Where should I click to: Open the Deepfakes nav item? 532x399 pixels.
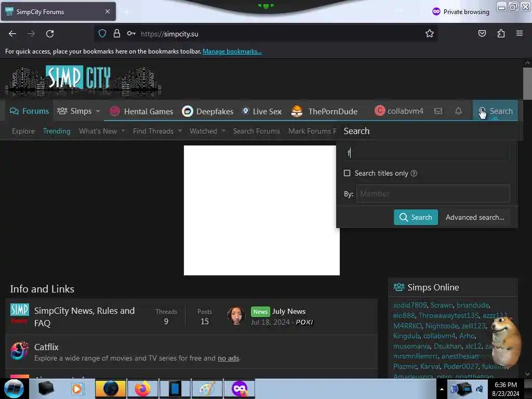pos(208,111)
